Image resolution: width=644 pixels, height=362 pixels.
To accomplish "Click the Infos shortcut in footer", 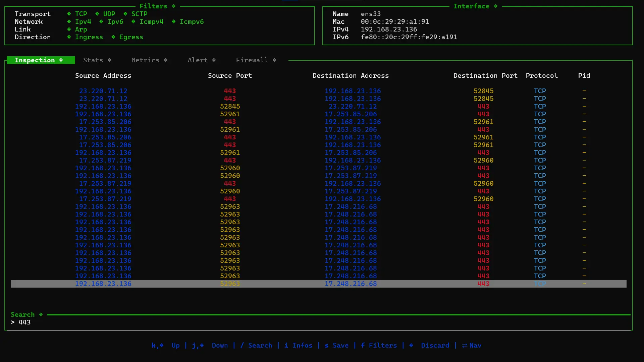I will coord(302,345).
